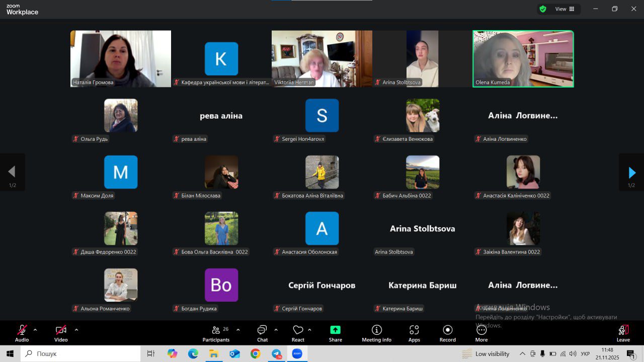Open the Participants panel

216,333
